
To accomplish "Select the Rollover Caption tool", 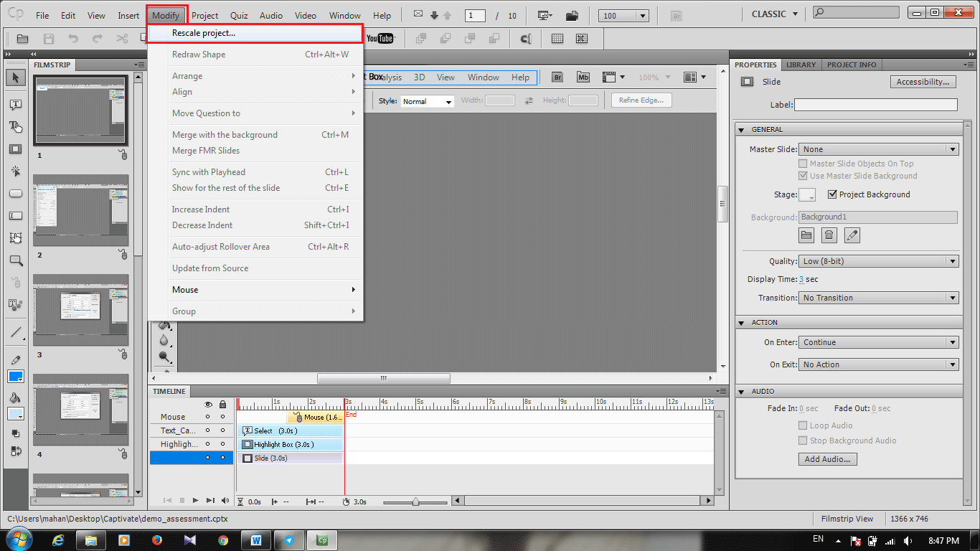I will [x=16, y=127].
